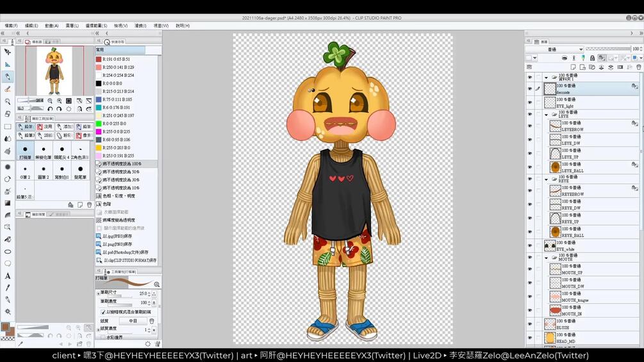
Task: Pick the R:0 G:255 B:0 green swatch
Action: click(x=99, y=124)
